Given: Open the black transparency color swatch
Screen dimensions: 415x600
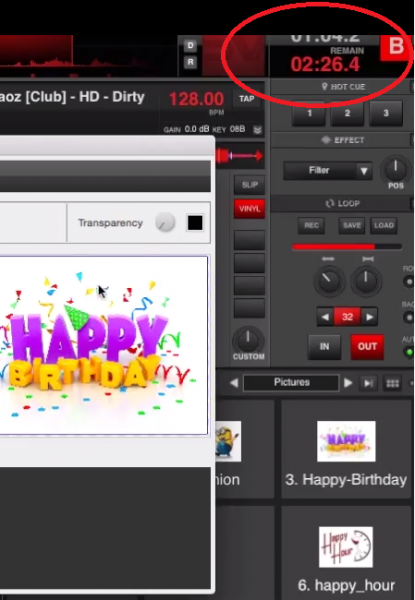Looking at the screenshot, I should (195, 223).
